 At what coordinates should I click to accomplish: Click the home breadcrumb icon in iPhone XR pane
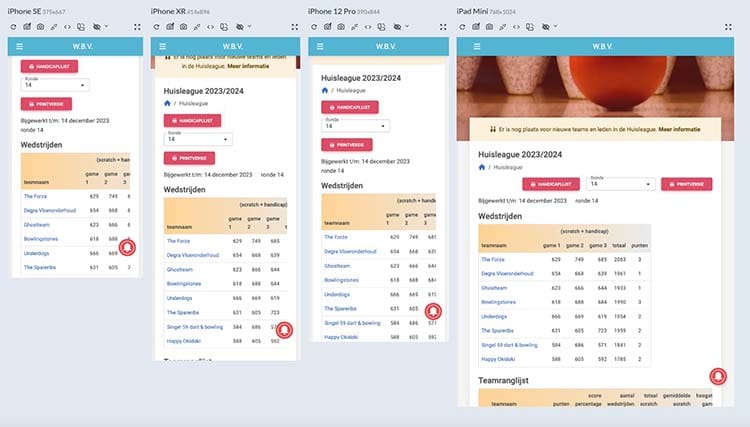pos(168,102)
